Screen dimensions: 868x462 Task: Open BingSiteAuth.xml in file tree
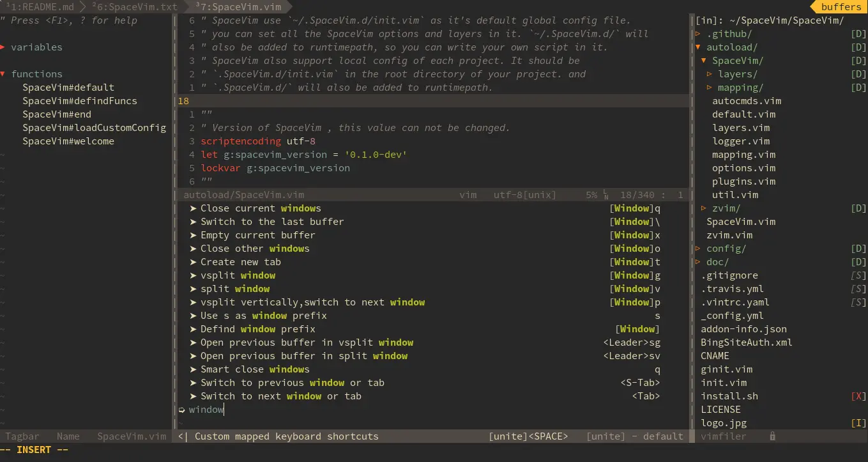(x=747, y=343)
